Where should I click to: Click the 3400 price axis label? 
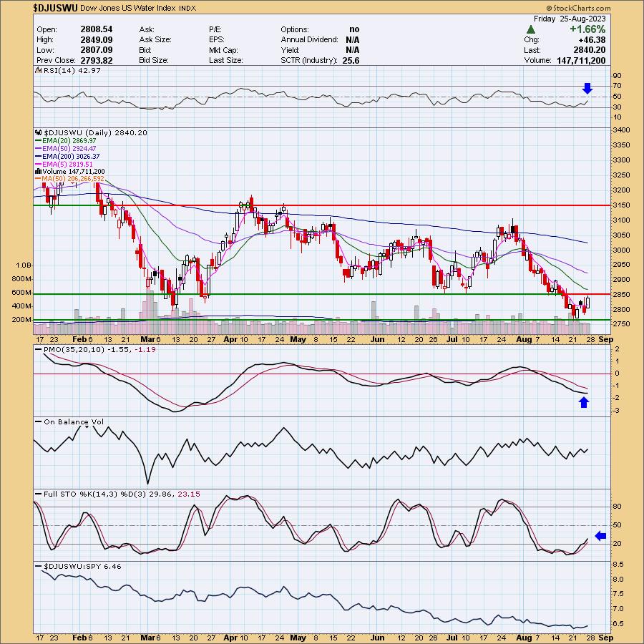click(x=621, y=130)
